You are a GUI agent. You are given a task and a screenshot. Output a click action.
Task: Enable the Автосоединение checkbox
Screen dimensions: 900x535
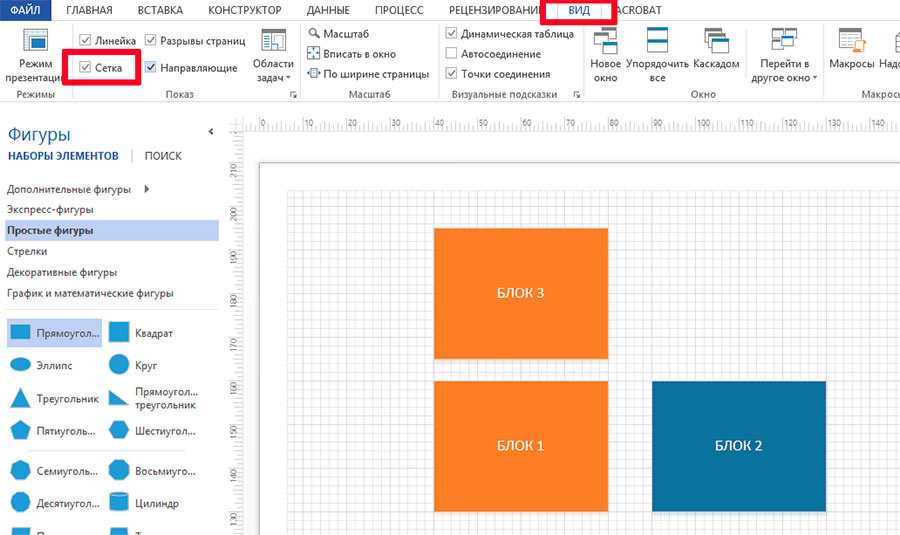[x=452, y=53]
